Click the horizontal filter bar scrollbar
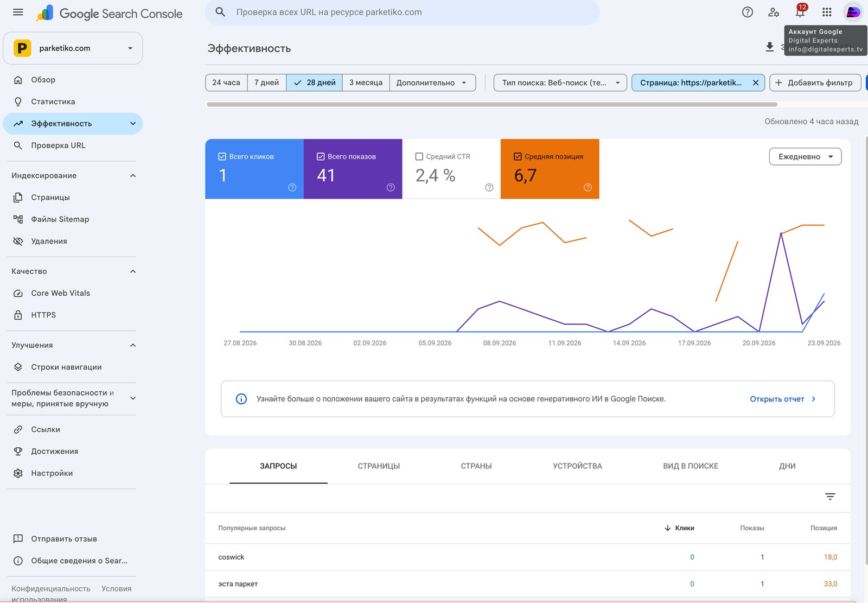 (492, 104)
